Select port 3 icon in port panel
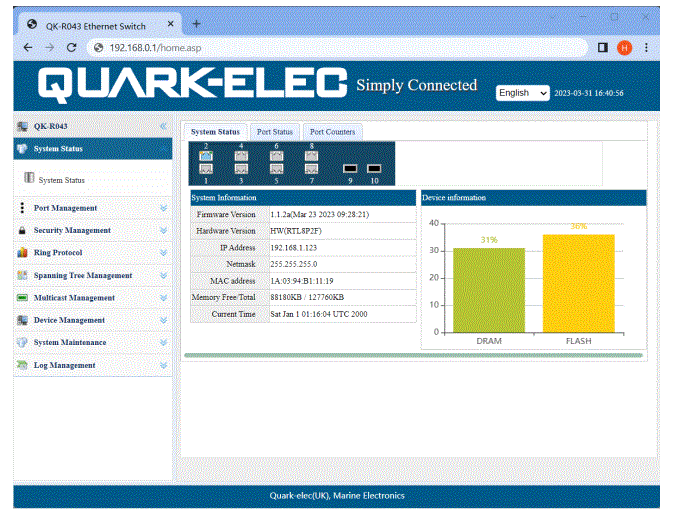675x515 pixels. [x=241, y=169]
